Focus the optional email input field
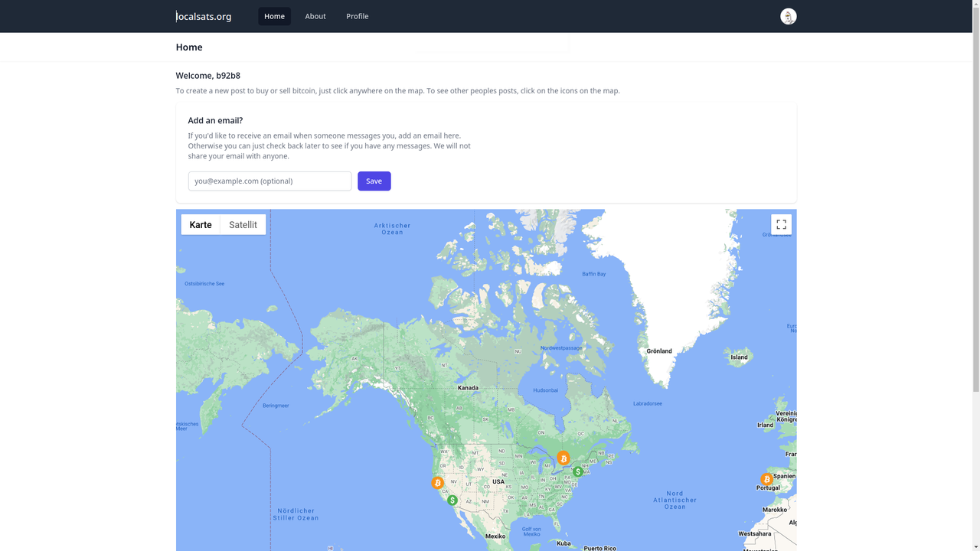The height and width of the screenshot is (551, 980). (x=269, y=181)
